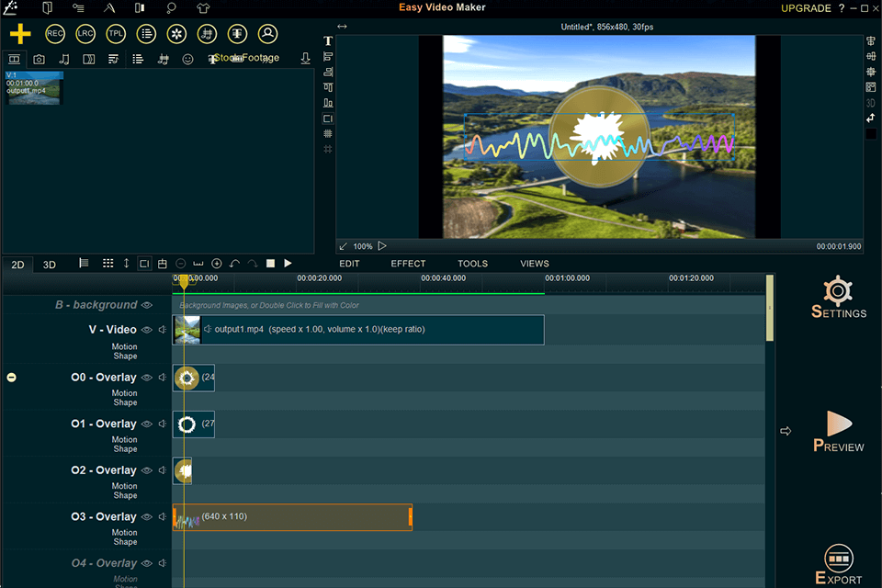
Task: Click the double-headed arrow above preview
Action: [342, 27]
